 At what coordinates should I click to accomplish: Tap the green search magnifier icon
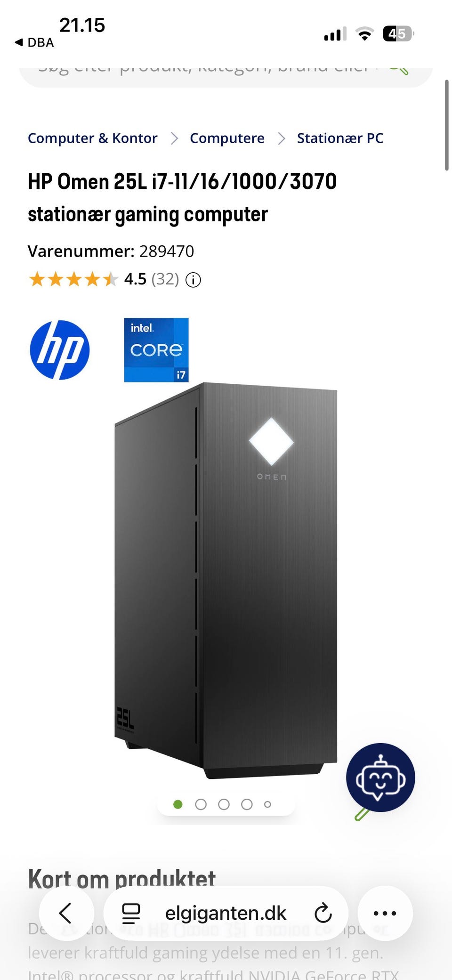(x=398, y=68)
